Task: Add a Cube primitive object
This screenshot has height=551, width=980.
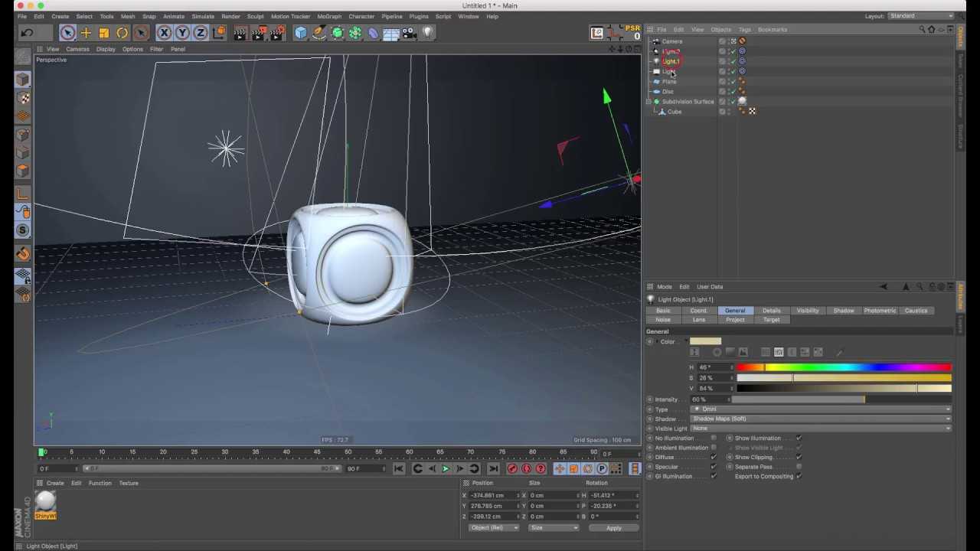Action: coord(301,33)
